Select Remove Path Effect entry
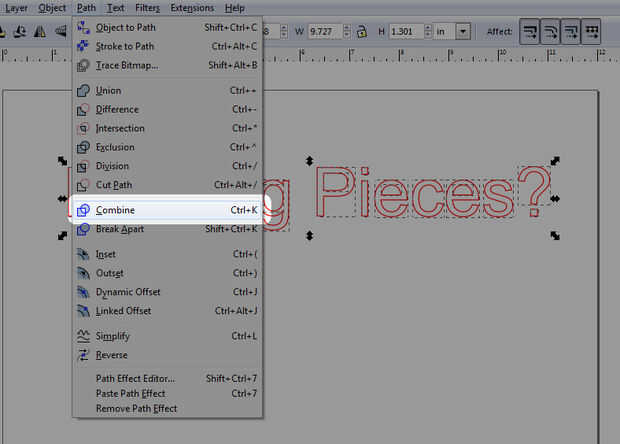The width and height of the screenshot is (620, 444). [x=167, y=408]
